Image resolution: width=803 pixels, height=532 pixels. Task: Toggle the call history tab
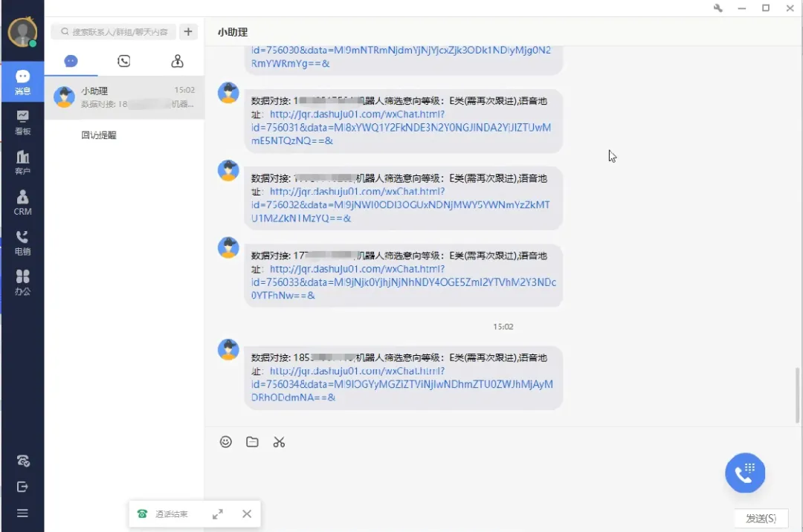tap(124, 61)
